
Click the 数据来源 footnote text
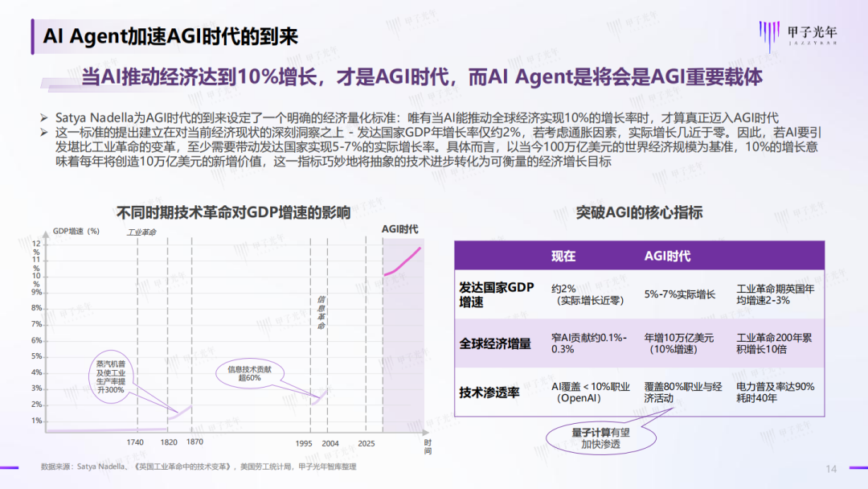(x=199, y=466)
